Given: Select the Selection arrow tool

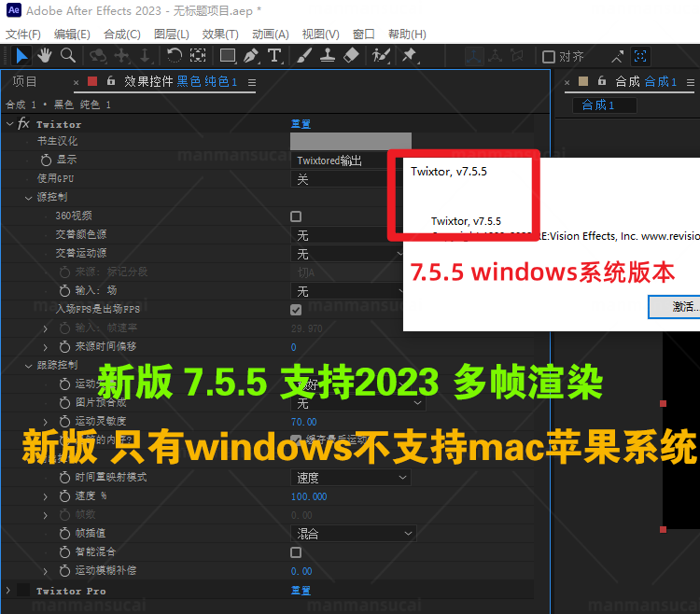Looking at the screenshot, I should tap(21, 56).
